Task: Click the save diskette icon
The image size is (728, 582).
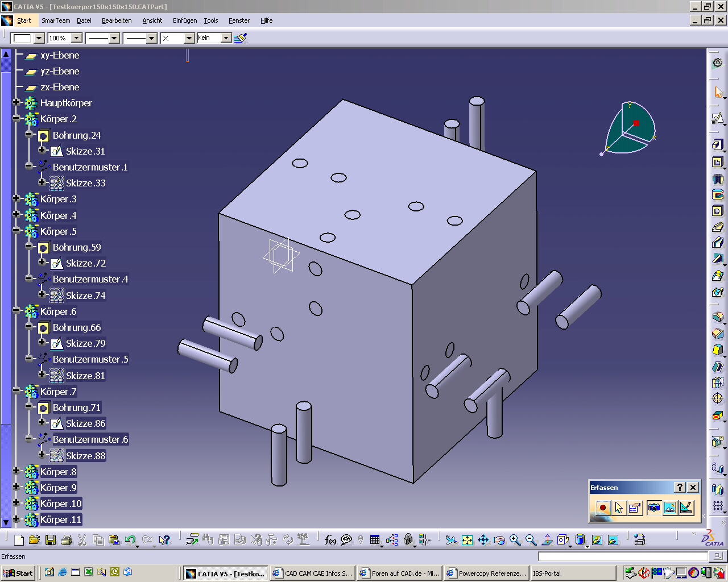Action: click(x=51, y=540)
